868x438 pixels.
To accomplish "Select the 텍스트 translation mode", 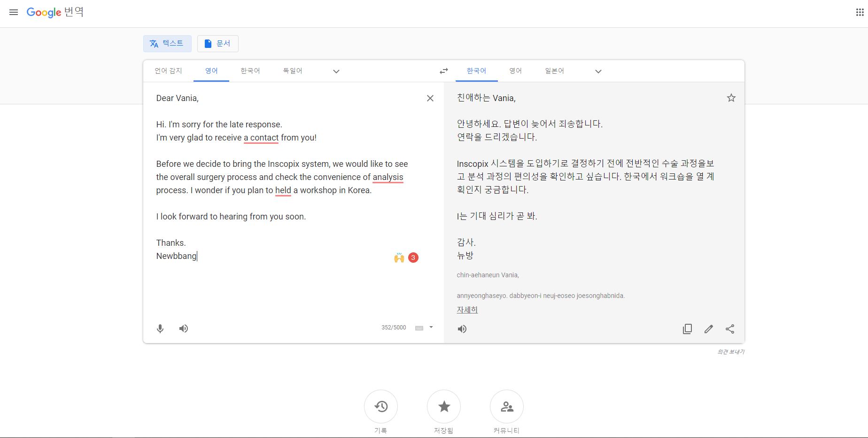I will [x=167, y=43].
